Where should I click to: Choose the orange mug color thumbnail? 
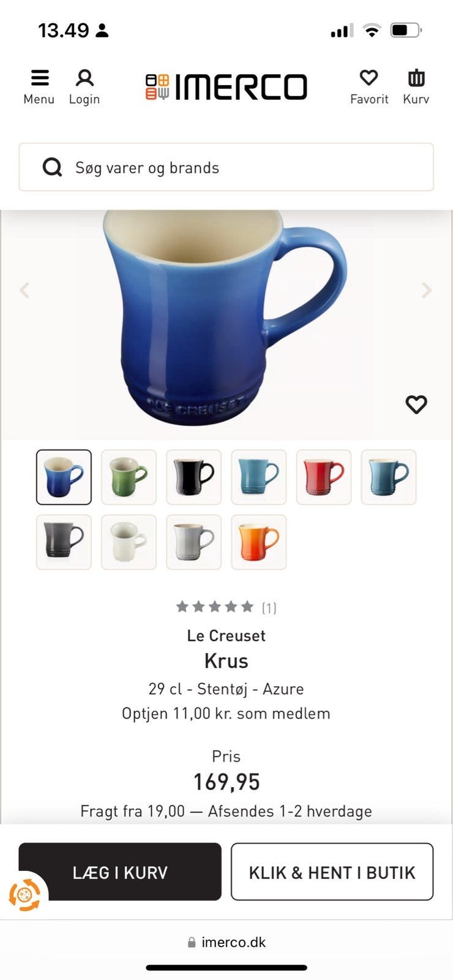coord(258,542)
